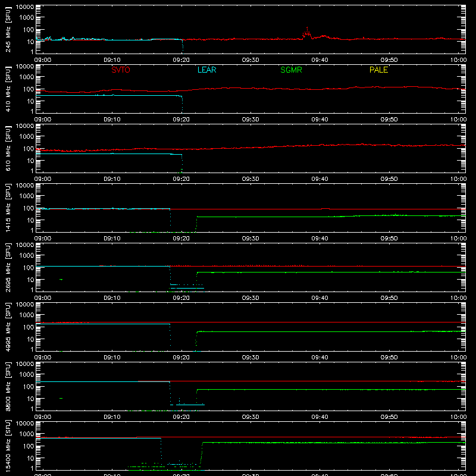The image size is (476, 476).
Task: Click the 09:40 tick label of 1415 MHz panel
Action: point(320,239)
